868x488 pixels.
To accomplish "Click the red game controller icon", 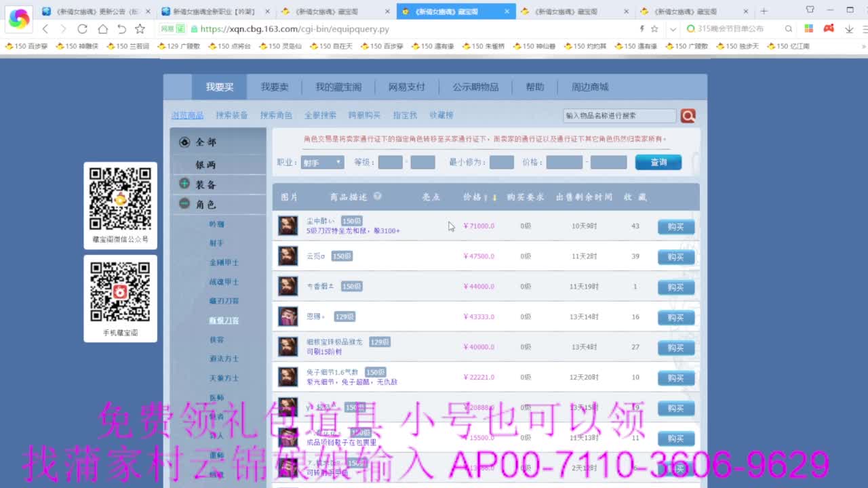I will pos(829,28).
